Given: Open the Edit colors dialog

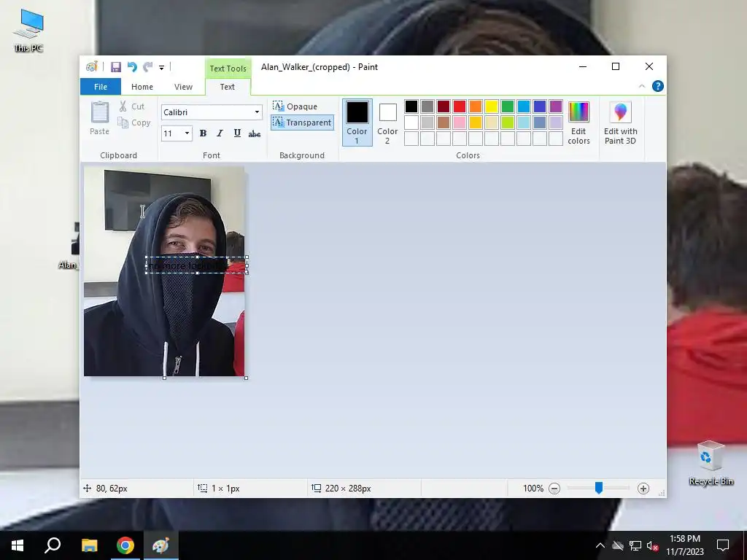Looking at the screenshot, I should click(578, 122).
